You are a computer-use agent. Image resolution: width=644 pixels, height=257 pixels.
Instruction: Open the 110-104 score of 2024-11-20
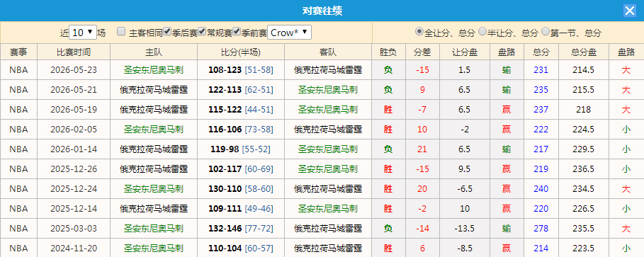tap(225, 248)
